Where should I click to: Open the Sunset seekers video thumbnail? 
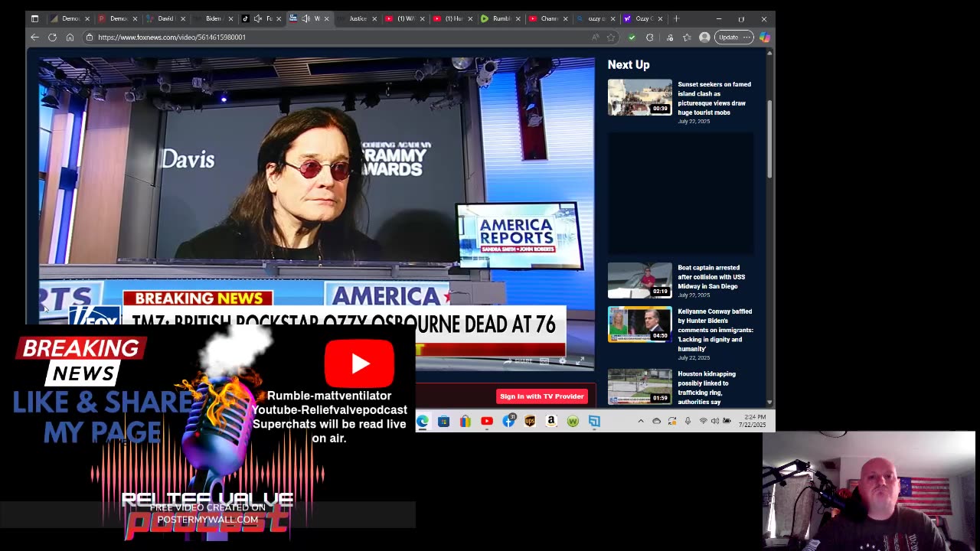coord(640,97)
